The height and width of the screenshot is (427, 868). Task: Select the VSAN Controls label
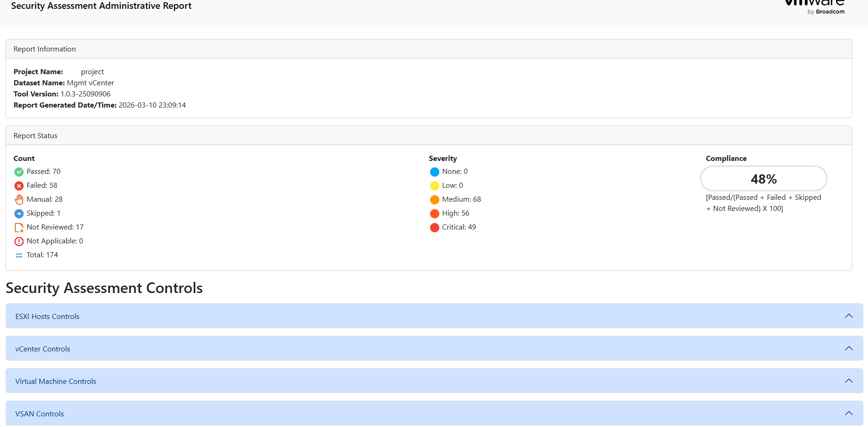[x=39, y=414]
